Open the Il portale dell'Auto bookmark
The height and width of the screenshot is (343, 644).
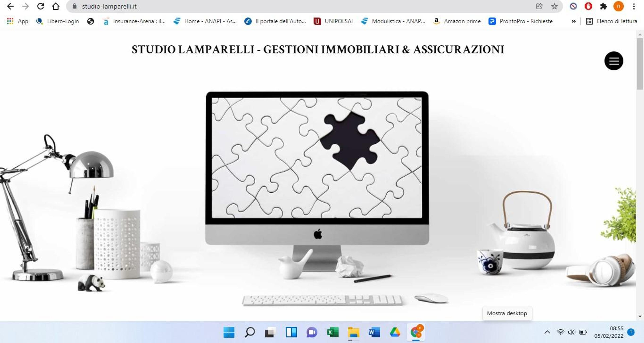coord(275,21)
